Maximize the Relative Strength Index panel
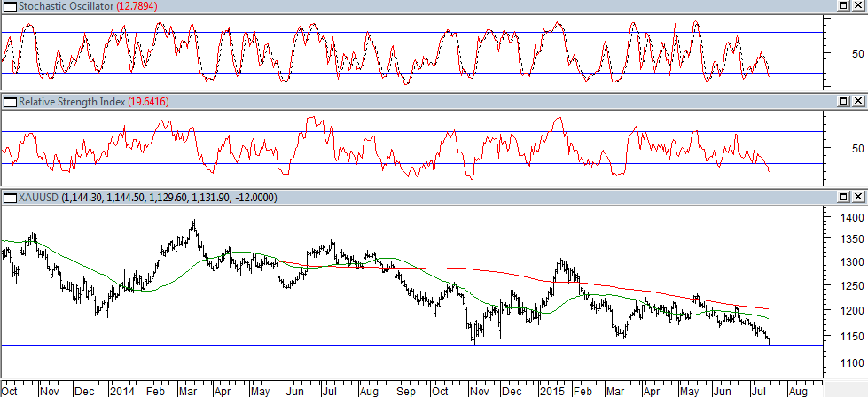Screen dimensions: 868x397 [842, 103]
